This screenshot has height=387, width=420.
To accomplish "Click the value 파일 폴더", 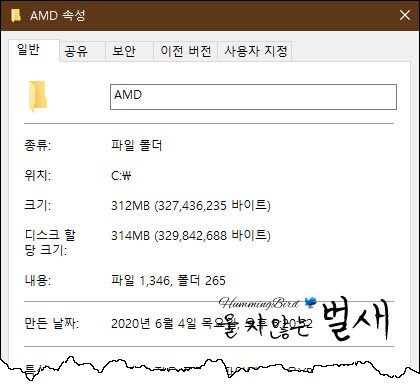I will [136, 146].
